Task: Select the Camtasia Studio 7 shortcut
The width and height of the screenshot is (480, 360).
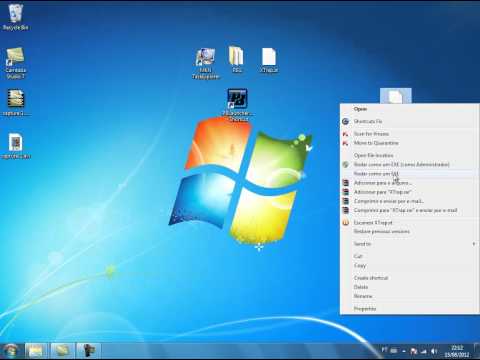Action: click(15, 63)
